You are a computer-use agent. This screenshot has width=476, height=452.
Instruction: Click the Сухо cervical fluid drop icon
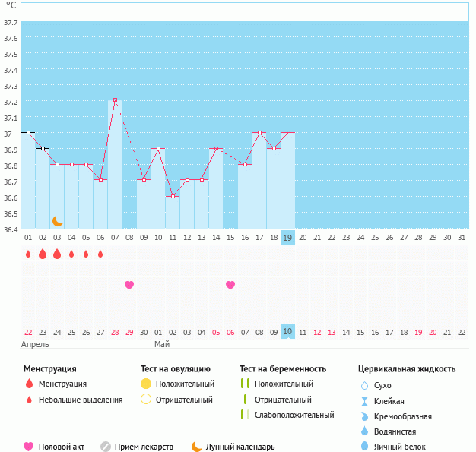(364, 385)
